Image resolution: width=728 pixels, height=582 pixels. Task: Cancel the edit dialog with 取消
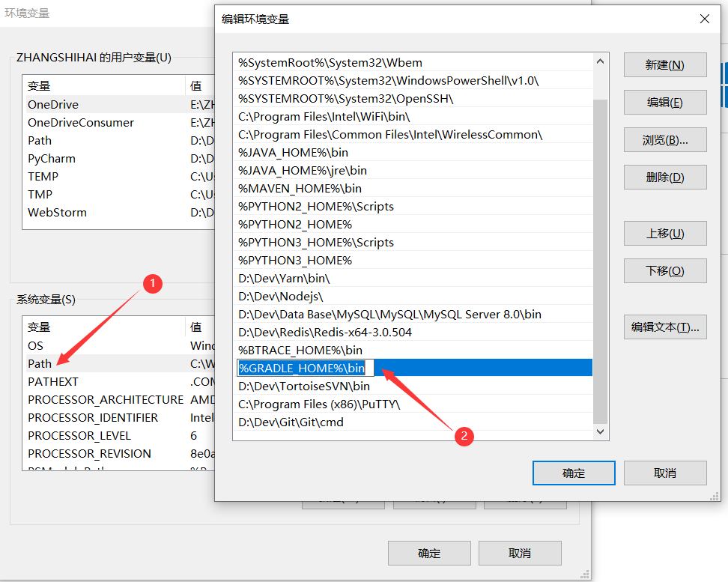point(664,473)
